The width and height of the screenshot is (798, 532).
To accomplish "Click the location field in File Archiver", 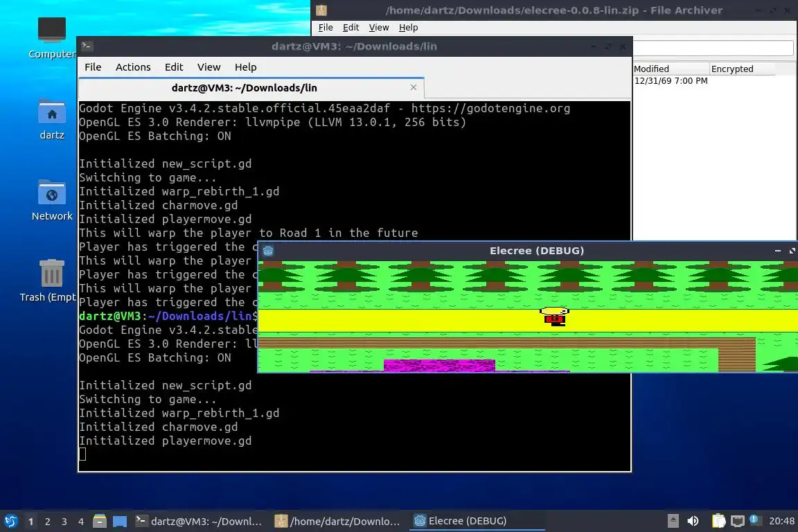I will click(x=713, y=48).
